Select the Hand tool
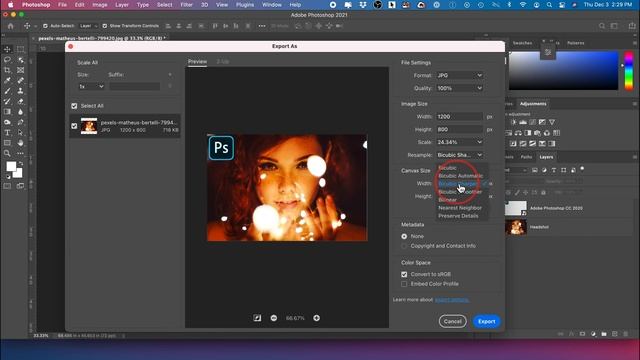 pos(20,143)
